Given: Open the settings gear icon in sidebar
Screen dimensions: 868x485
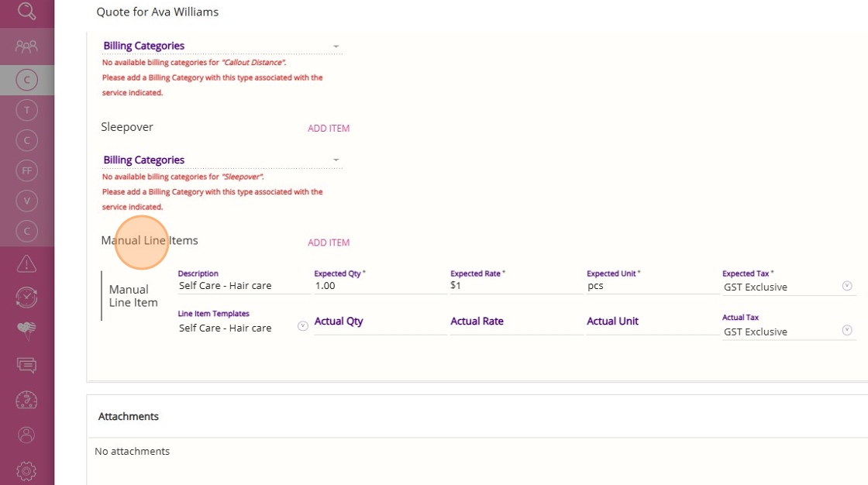Looking at the screenshot, I should (x=26, y=471).
